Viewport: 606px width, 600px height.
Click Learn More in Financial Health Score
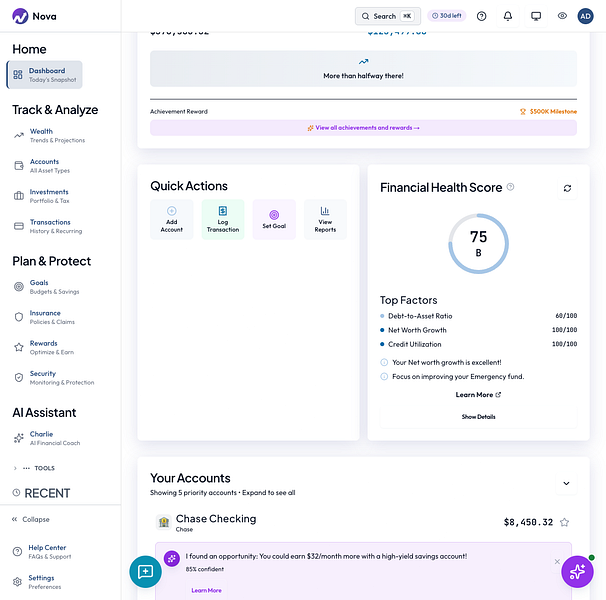tap(478, 395)
